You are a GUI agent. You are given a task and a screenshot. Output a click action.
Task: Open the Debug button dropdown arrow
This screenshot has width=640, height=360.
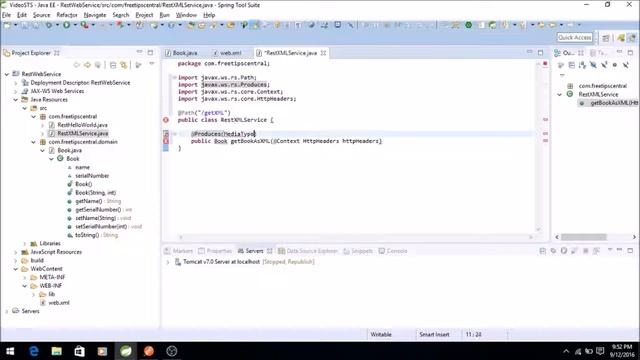tap(57, 25)
